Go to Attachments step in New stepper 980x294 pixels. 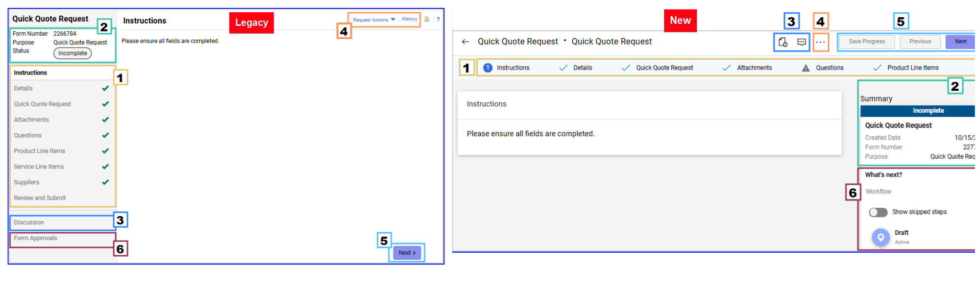pyautogui.click(x=747, y=68)
